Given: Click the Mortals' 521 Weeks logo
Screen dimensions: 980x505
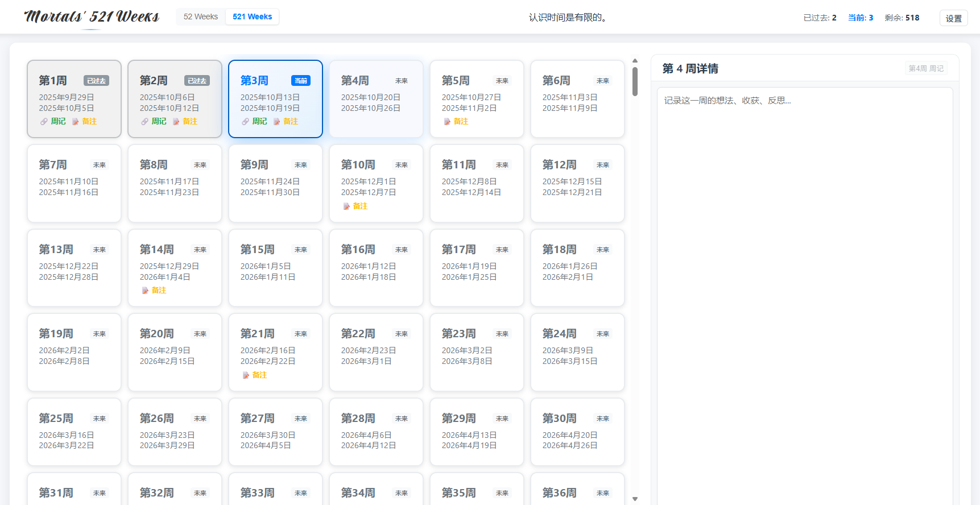Looking at the screenshot, I should (x=92, y=17).
